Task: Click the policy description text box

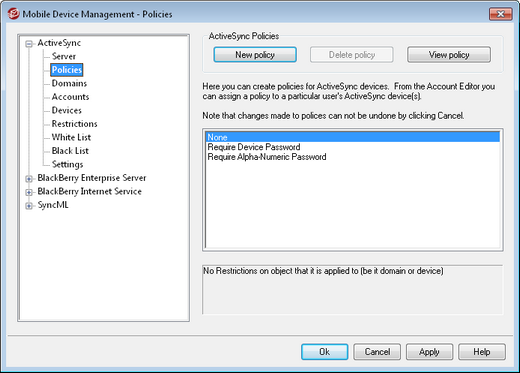Action: point(352,289)
